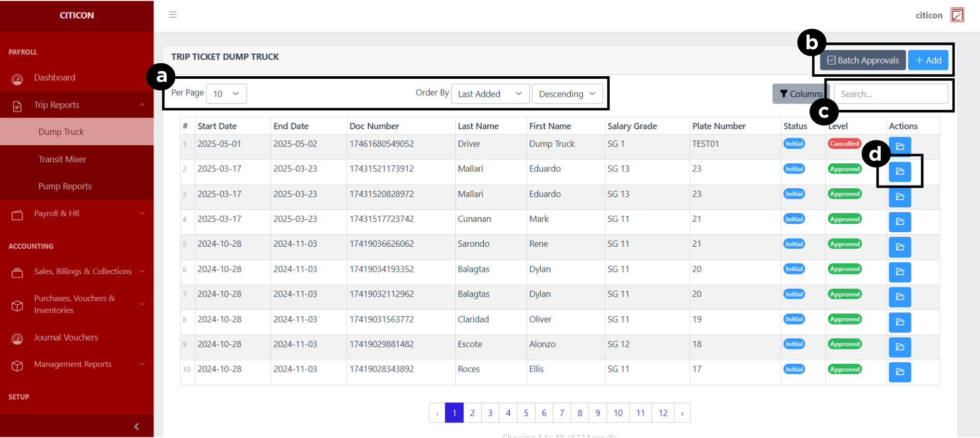Open folder action for Escote row
This screenshot has width=980, height=438.
click(x=900, y=346)
